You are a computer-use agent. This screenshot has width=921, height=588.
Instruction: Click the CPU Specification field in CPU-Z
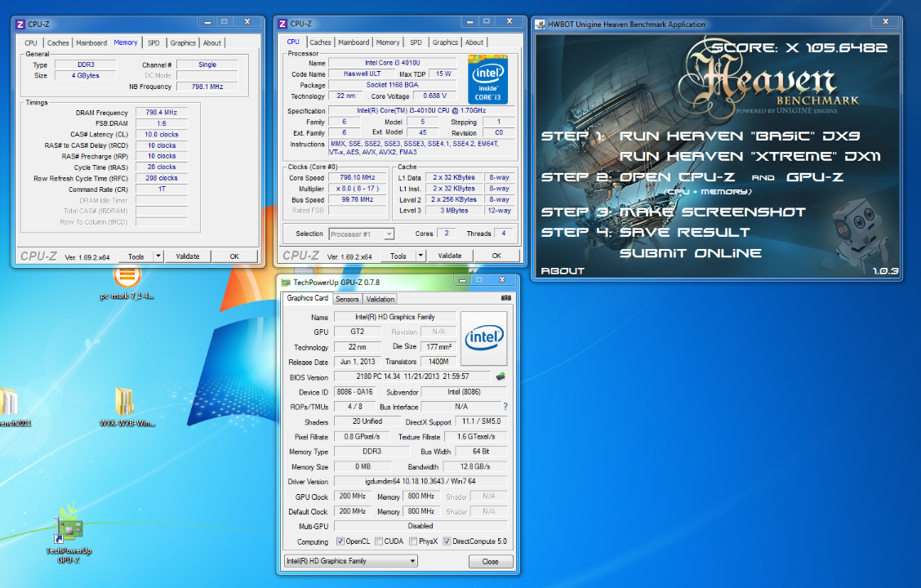pos(421,110)
